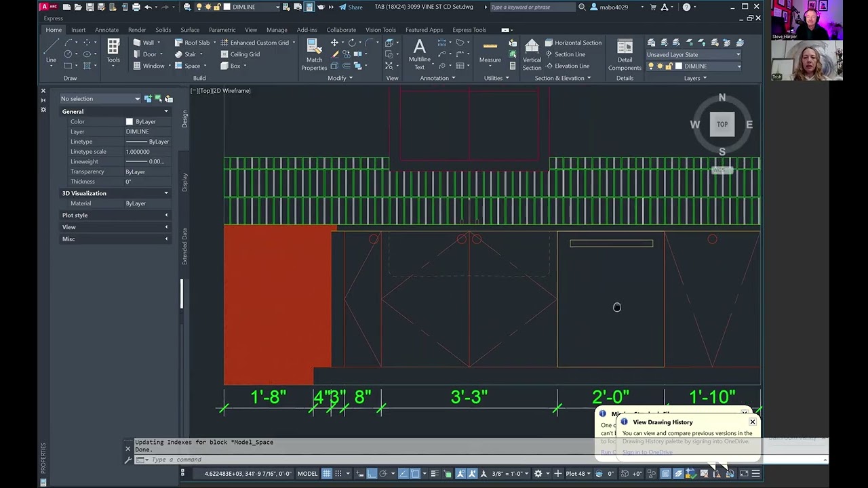Open the Vision Tools ribbon tab
The height and width of the screenshot is (488, 868).
point(380,30)
